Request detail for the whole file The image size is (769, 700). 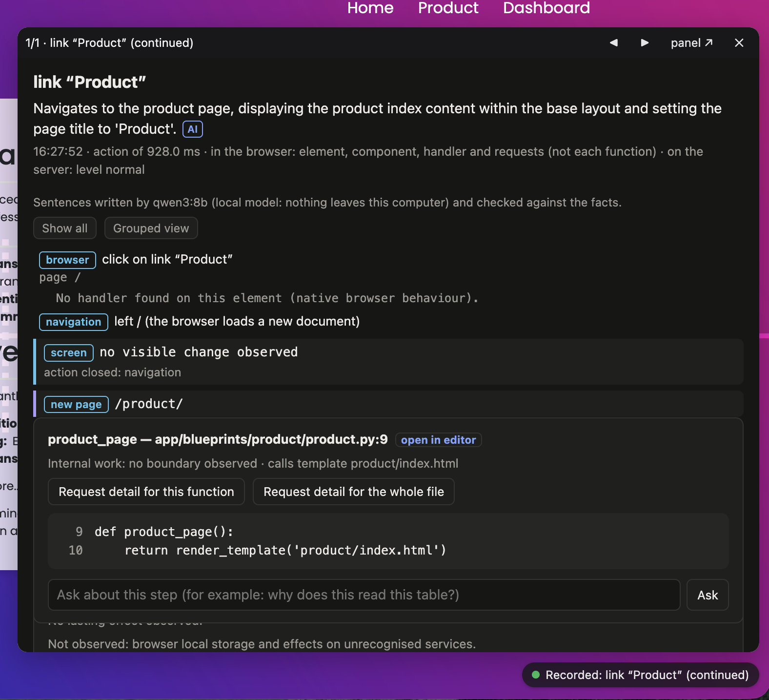point(354,492)
